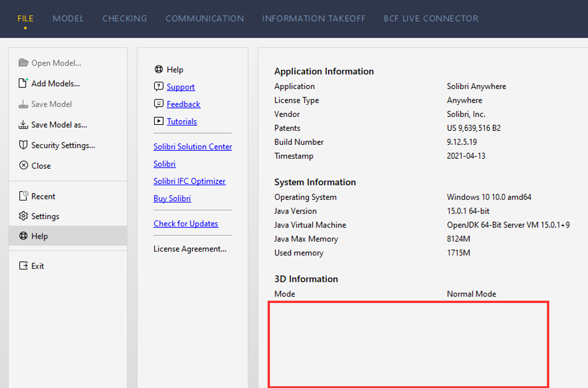Click the Add Models document icon
Screen dimensions: 588x388
point(23,83)
